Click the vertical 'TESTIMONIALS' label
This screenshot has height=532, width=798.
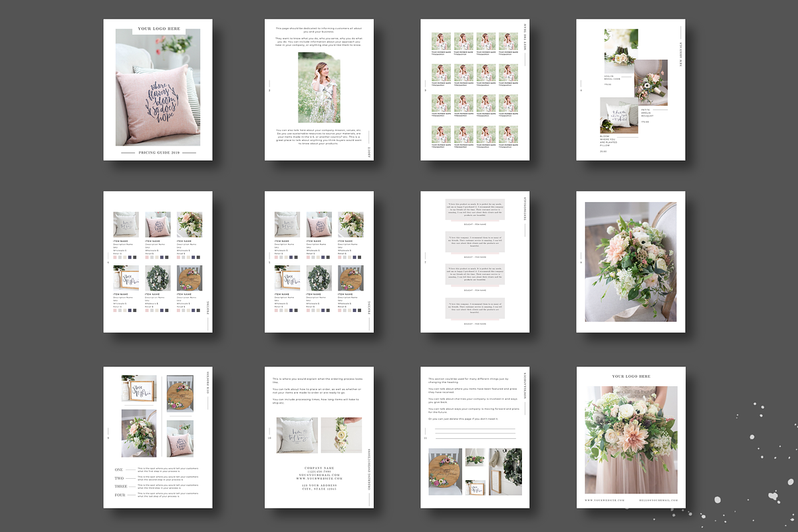(x=525, y=209)
